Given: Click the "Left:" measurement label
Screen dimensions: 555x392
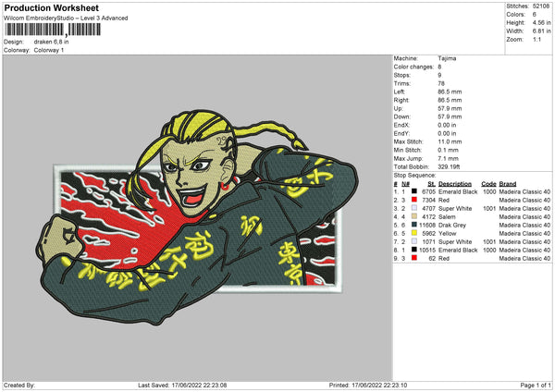Looking at the screenshot, I should click(x=400, y=92).
